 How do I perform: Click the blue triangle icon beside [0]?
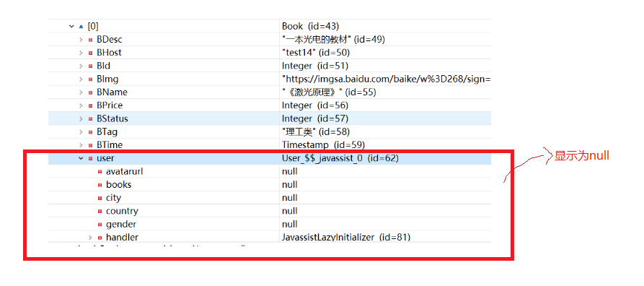click(x=81, y=26)
